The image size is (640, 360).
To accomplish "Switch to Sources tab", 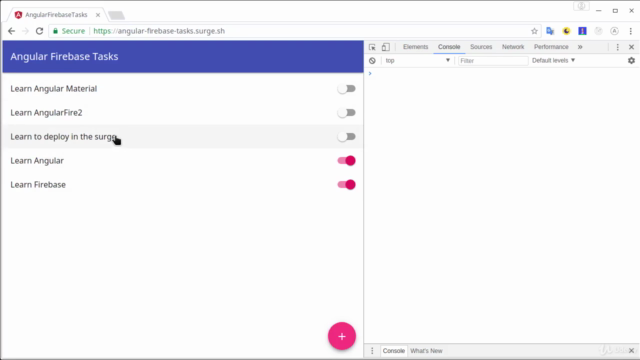I will click(481, 47).
